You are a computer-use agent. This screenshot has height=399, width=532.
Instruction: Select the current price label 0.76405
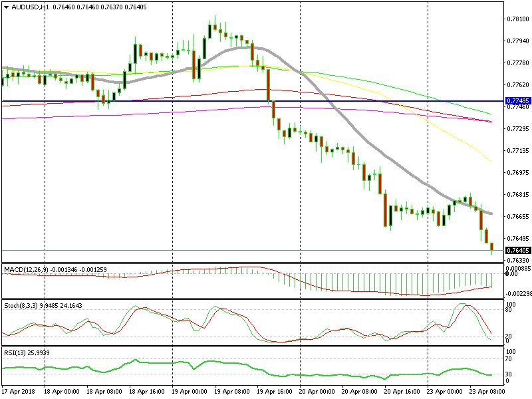[x=518, y=251]
